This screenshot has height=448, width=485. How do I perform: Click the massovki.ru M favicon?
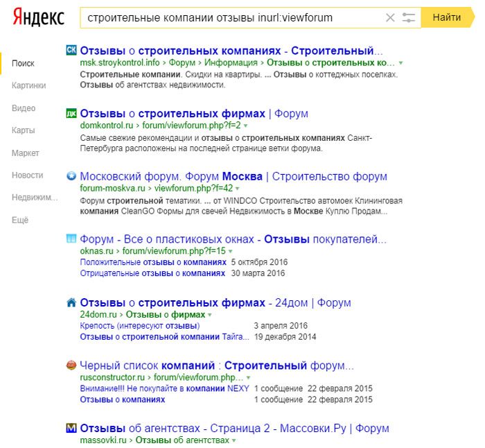[71, 428]
